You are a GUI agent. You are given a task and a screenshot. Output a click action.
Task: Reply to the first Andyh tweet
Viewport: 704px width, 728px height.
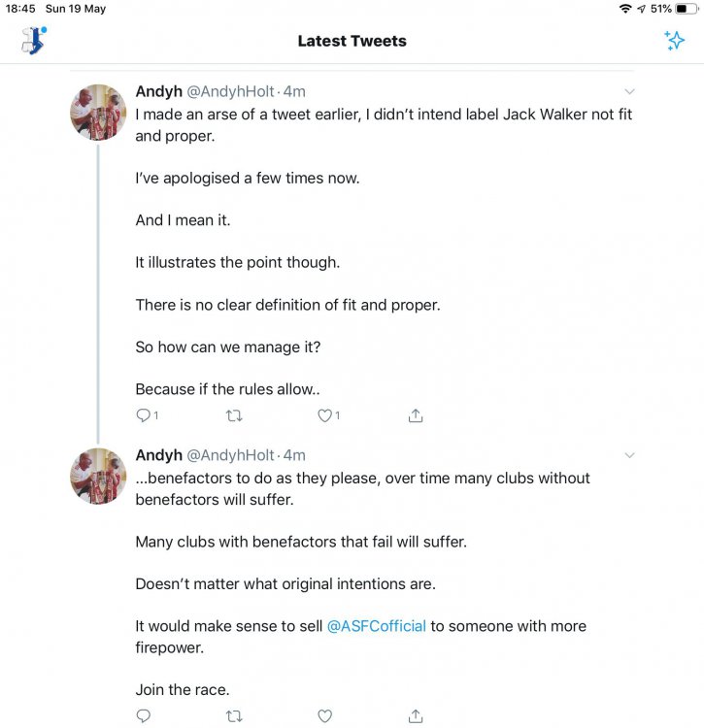[x=144, y=415]
